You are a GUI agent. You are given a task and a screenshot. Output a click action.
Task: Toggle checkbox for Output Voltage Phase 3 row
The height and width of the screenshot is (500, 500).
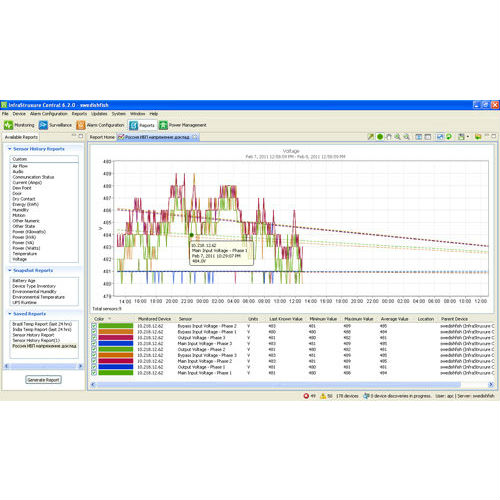(94, 338)
